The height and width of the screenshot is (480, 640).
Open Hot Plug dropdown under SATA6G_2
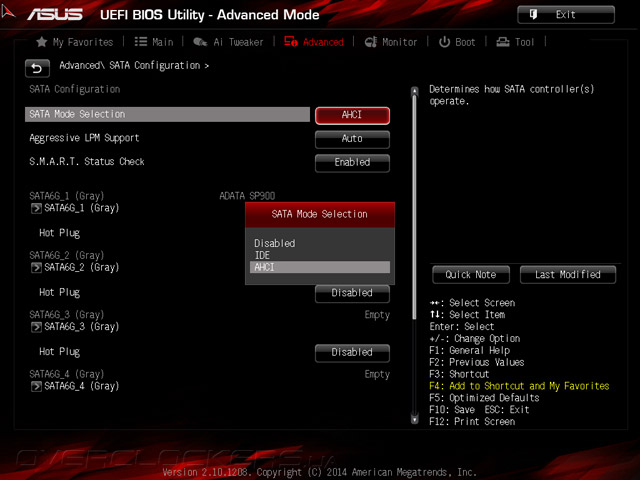tap(352, 293)
